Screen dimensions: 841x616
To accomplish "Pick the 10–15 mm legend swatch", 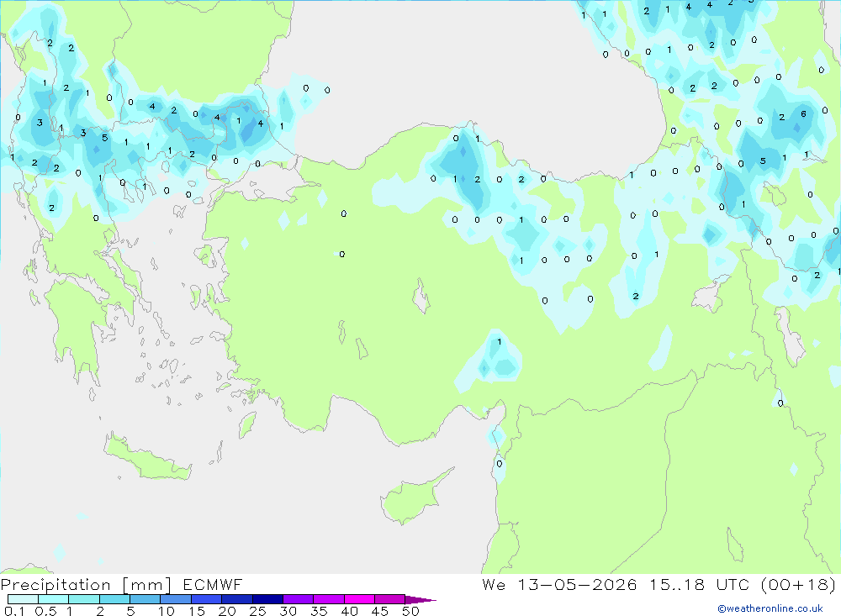I will (176, 599).
